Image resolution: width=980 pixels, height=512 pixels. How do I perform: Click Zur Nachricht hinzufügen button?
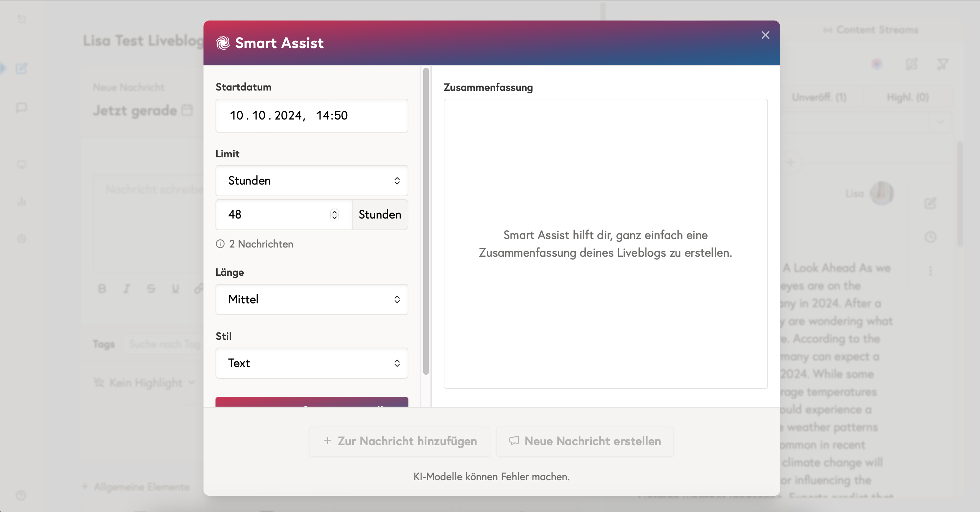(x=400, y=441)
